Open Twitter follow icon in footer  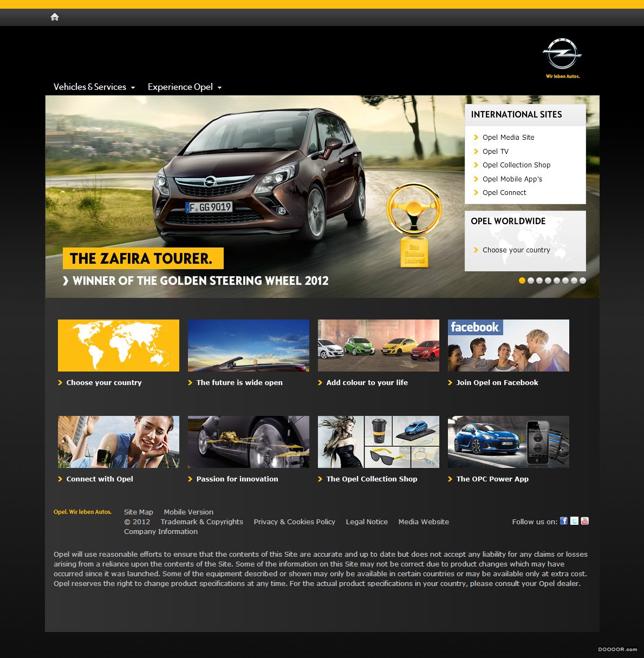tap(574, 521)
